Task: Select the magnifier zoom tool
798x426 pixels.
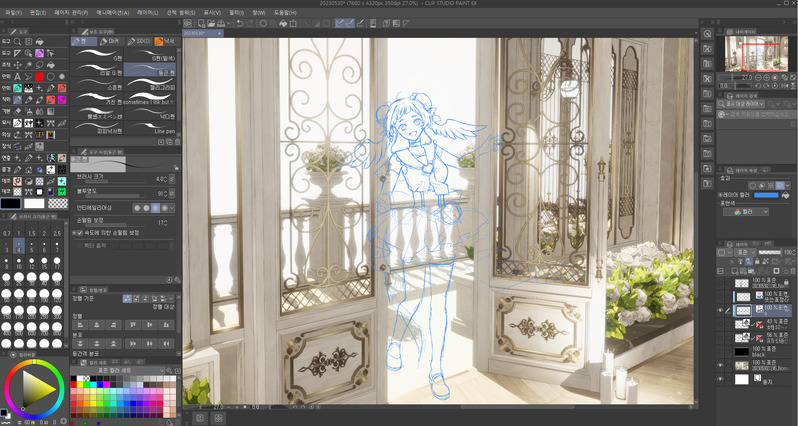Action: (x=17, y=41)
